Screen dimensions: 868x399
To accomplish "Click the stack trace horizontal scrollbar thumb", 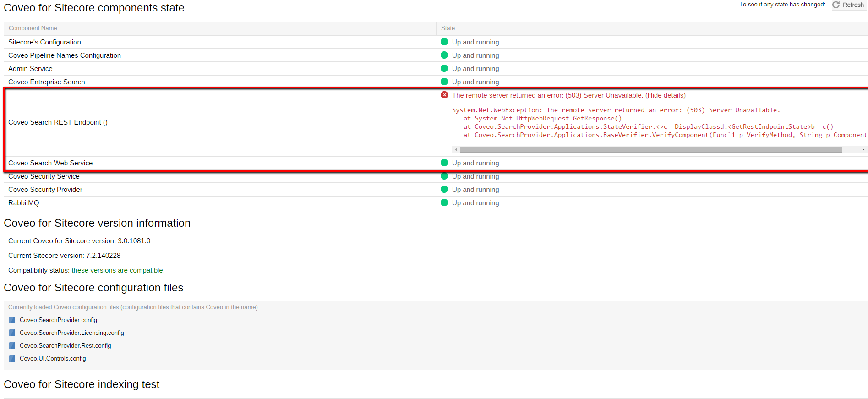I will [x=651, y=150].
